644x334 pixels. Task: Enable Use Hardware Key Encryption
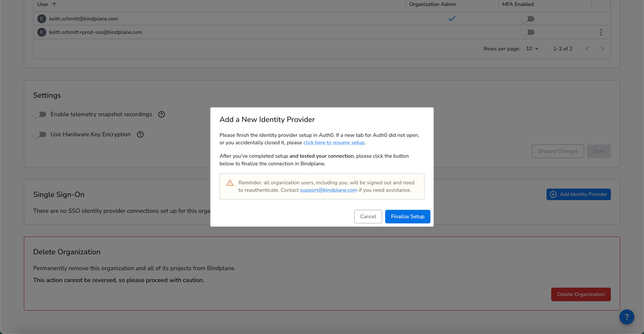40,134
